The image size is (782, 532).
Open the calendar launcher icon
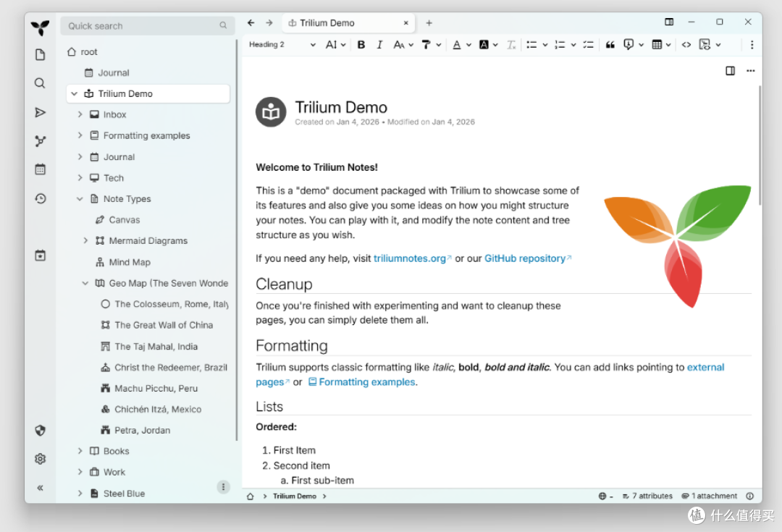coord(40,169)
